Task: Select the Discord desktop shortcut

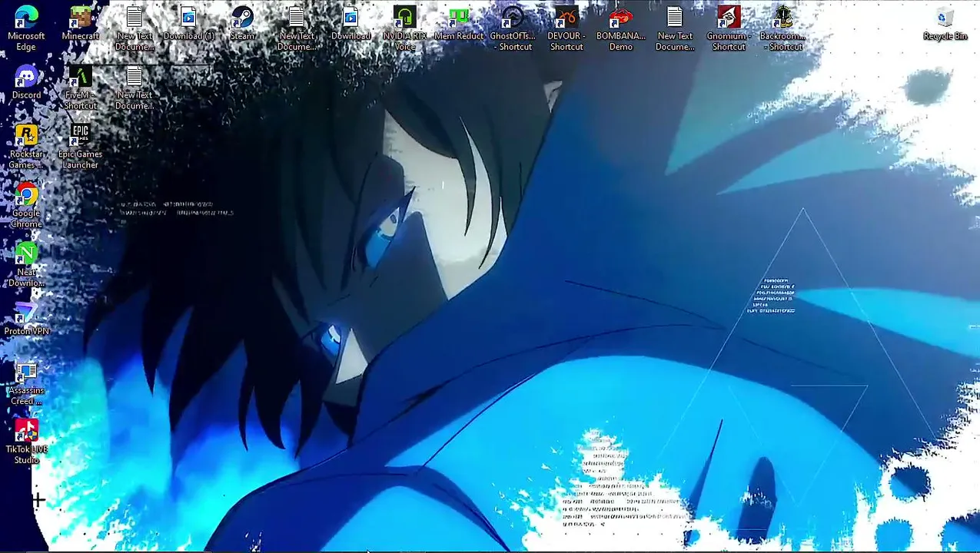Action: tap(26, 83)
